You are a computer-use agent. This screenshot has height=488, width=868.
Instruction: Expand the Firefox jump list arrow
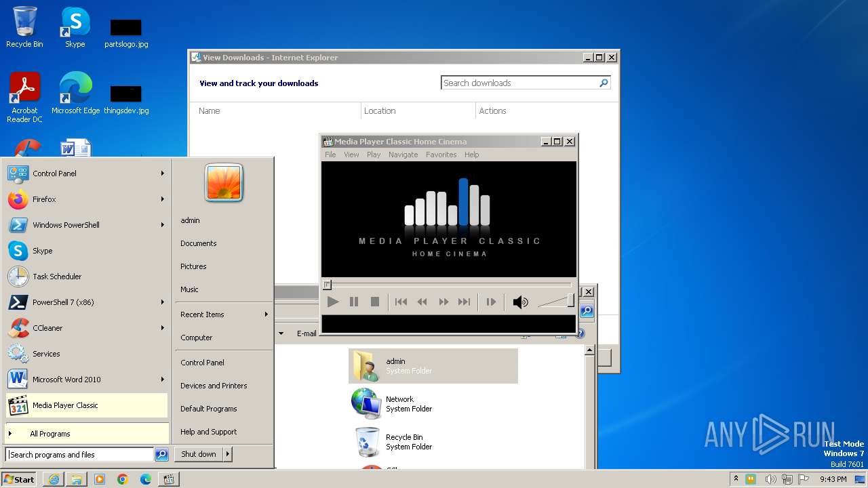pos(163,199)
